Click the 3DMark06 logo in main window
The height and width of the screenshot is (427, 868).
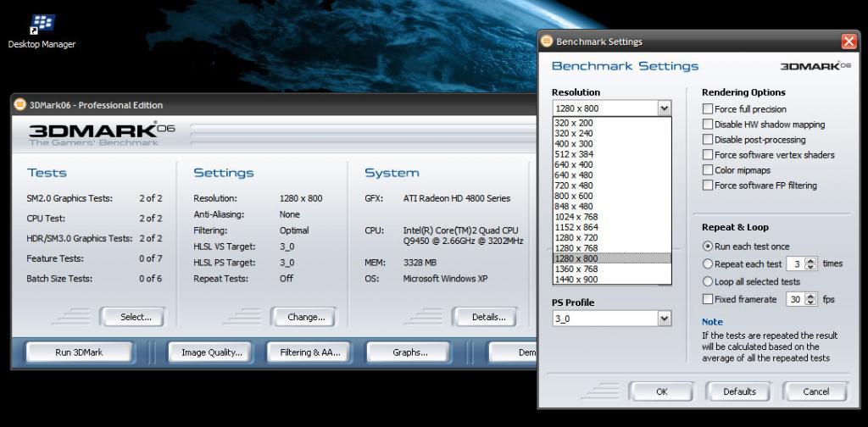pos(102,133)
